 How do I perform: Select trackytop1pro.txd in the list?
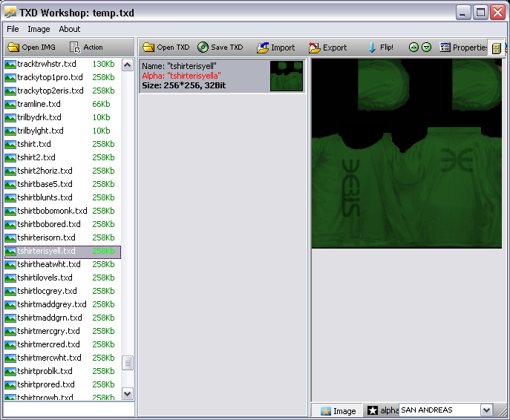(x=62, y=77)
